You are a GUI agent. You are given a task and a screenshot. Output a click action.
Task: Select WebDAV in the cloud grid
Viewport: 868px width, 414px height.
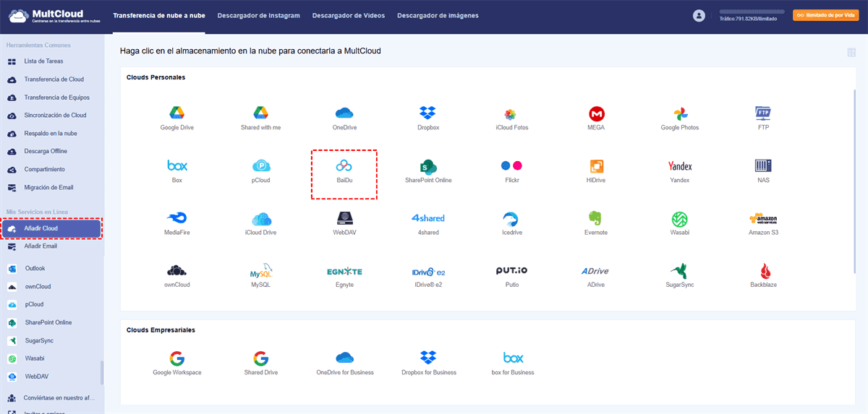pos(344,224)
